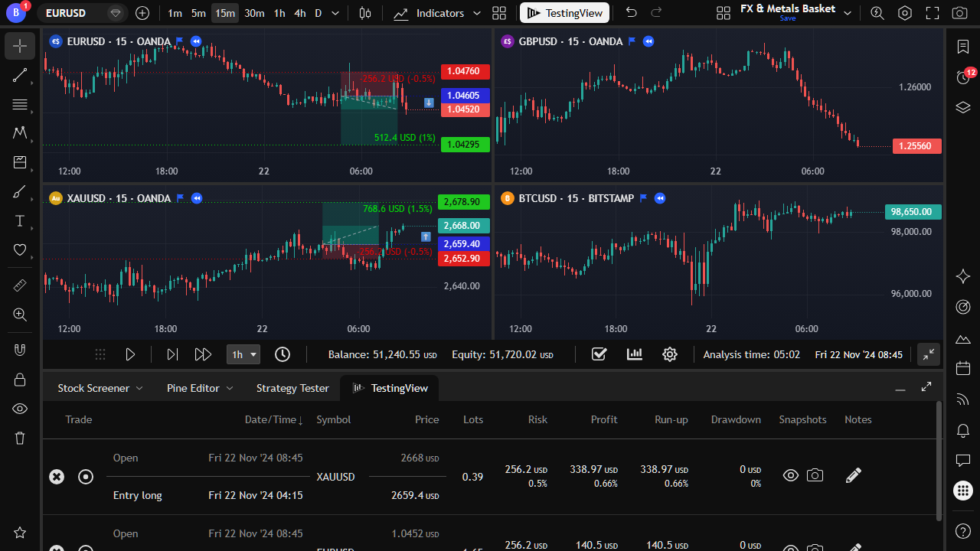Open the ruler measure tool
This screenshot has width=980, height=551.
pos(20,285)
